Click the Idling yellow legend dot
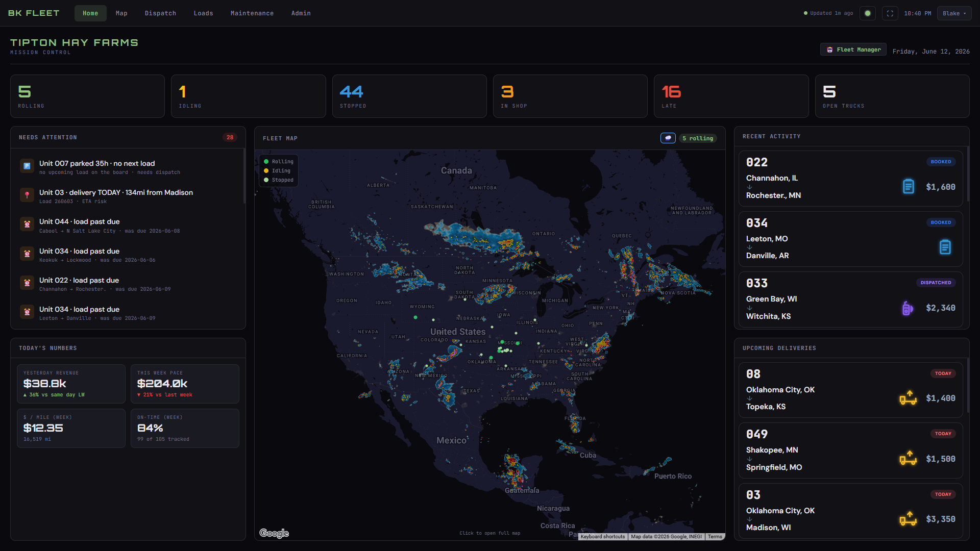 pos(266,171)
